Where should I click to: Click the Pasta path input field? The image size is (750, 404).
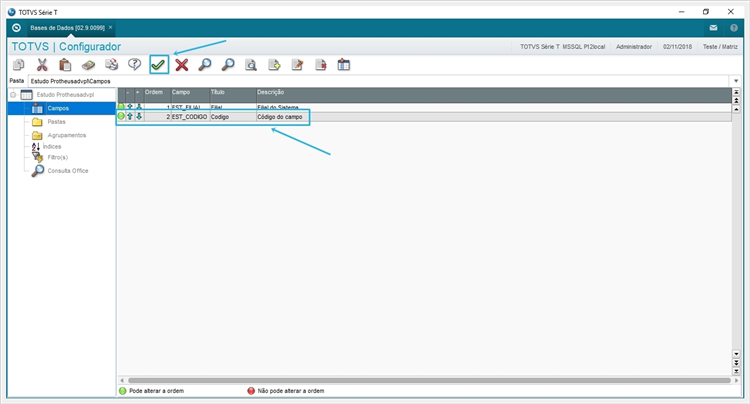point(379,81)
